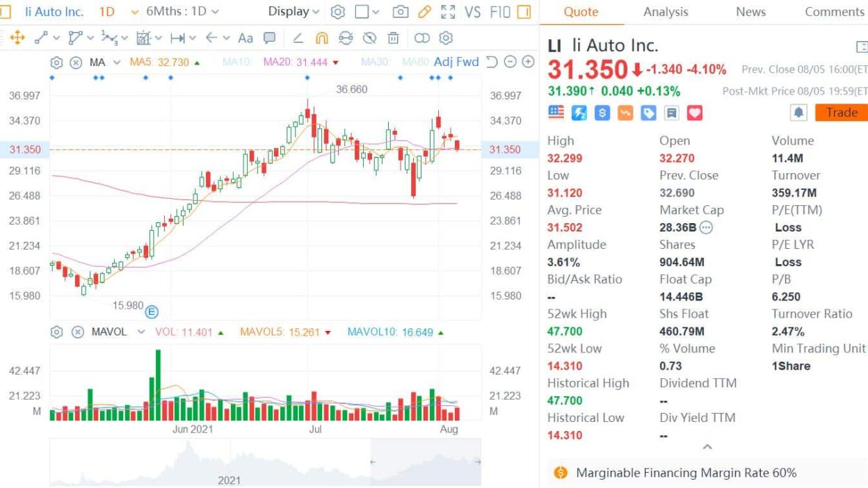
Task: Delete drawings with the trash can icon
Action: point(394,38)
